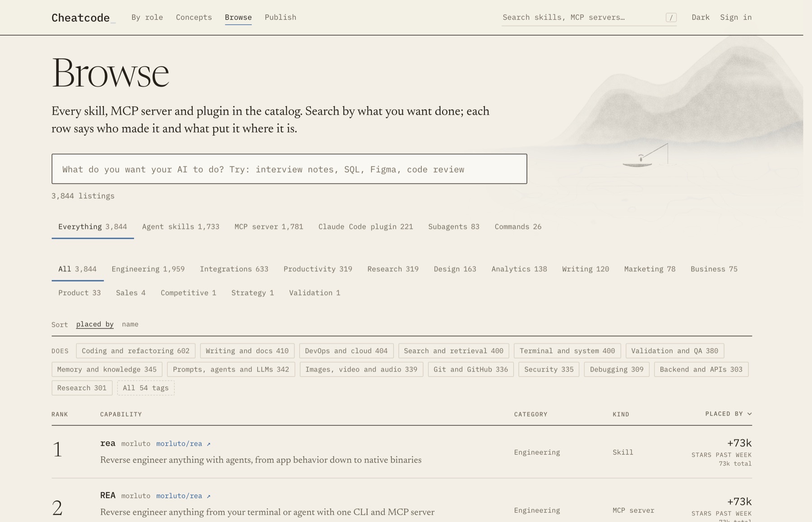Select the Subagents tab
812x522 pixels.
coord(454,226)
